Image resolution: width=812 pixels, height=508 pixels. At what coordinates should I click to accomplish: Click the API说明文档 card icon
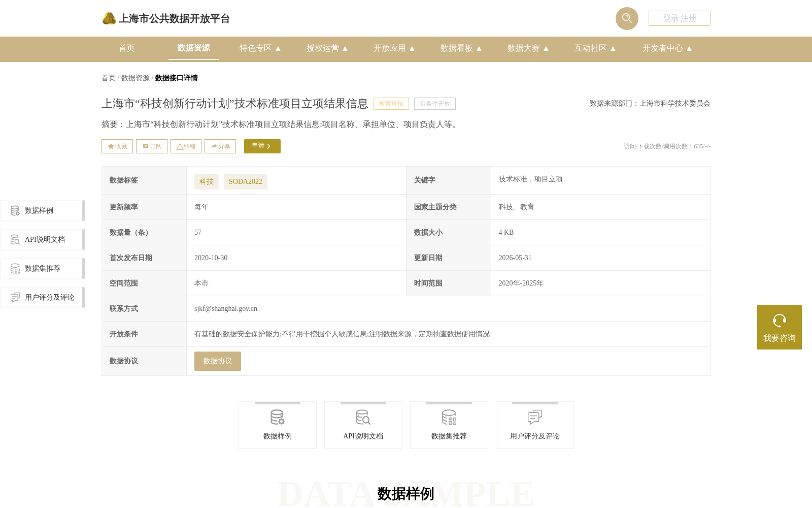pyautogui.click(x=363, y=418)
